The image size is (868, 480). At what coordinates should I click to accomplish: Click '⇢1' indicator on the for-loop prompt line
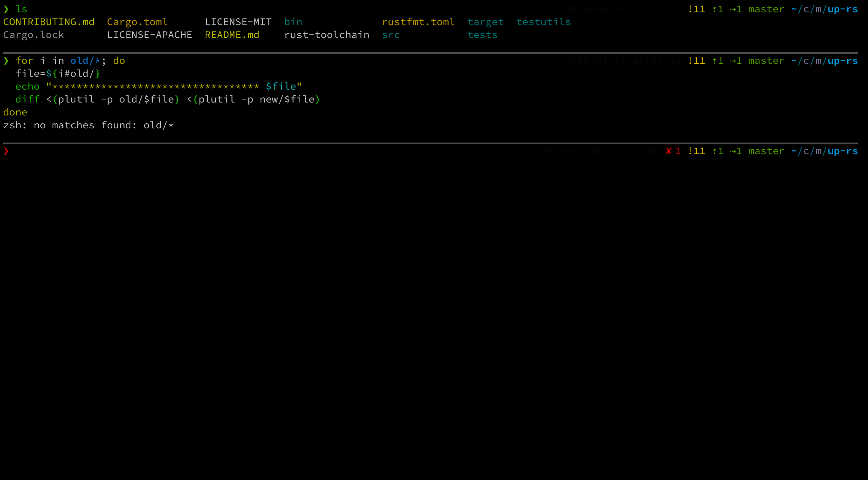[x=736, y=61]
